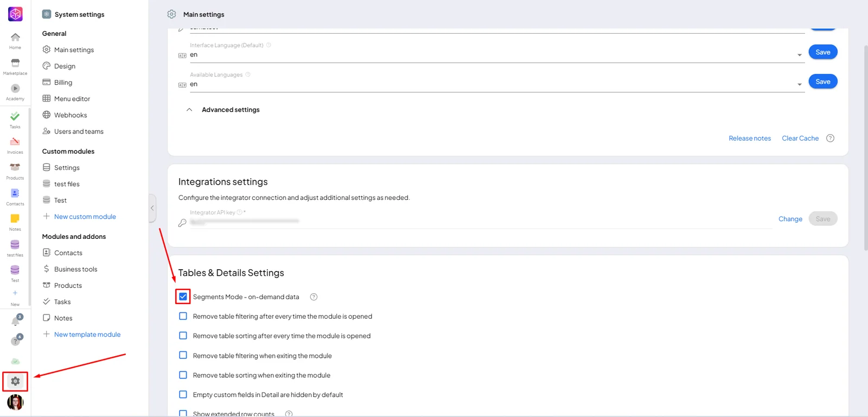868x417 pixels.
Task: Click help icon beside Segments Mode option
Action: coord(314,297)
